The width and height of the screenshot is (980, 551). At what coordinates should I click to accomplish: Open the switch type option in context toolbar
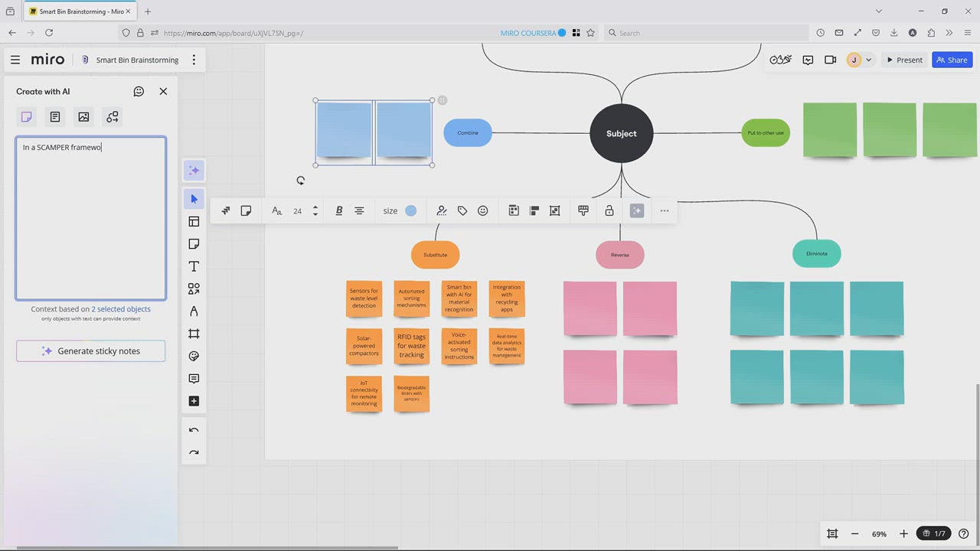pyautogui.click(x=226, y=210)
